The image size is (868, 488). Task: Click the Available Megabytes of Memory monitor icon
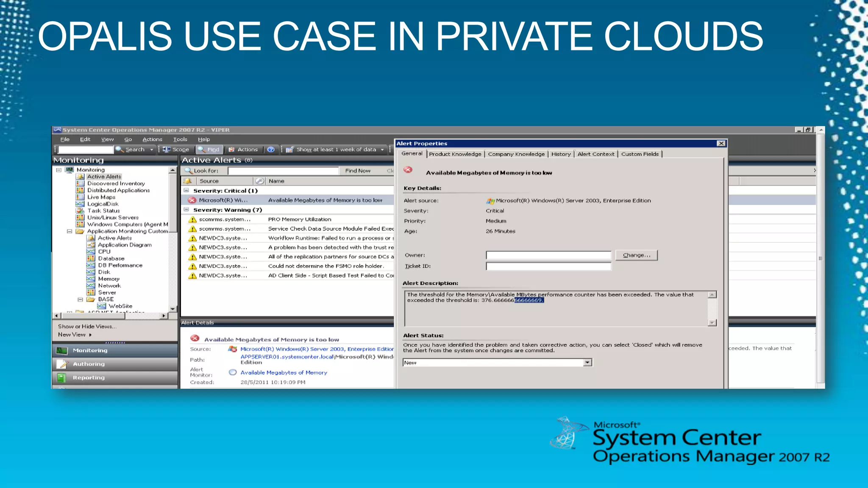tap(233, 372)
